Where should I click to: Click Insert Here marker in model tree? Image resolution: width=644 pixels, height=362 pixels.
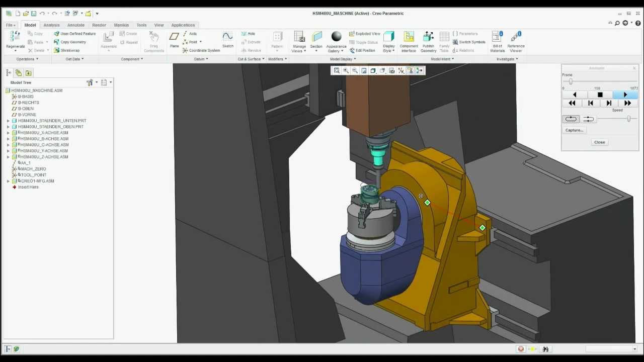point(28,187)
